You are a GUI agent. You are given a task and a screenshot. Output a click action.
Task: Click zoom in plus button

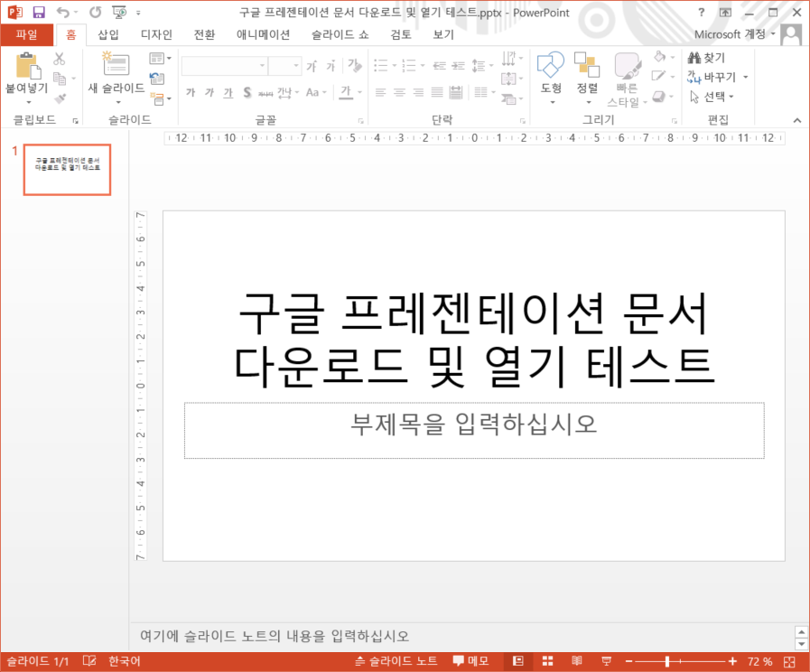[732, 661]
